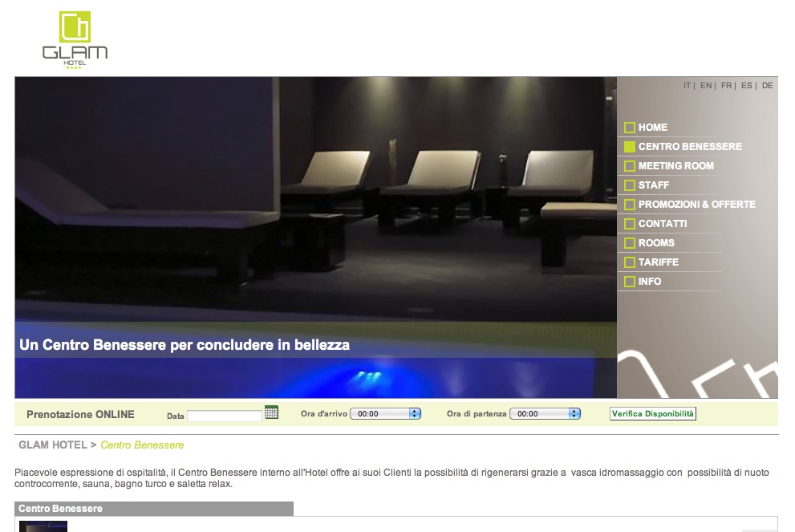Click the Glam Hotel logo
This screenshot has height=532, width=795.
(75, 39)
